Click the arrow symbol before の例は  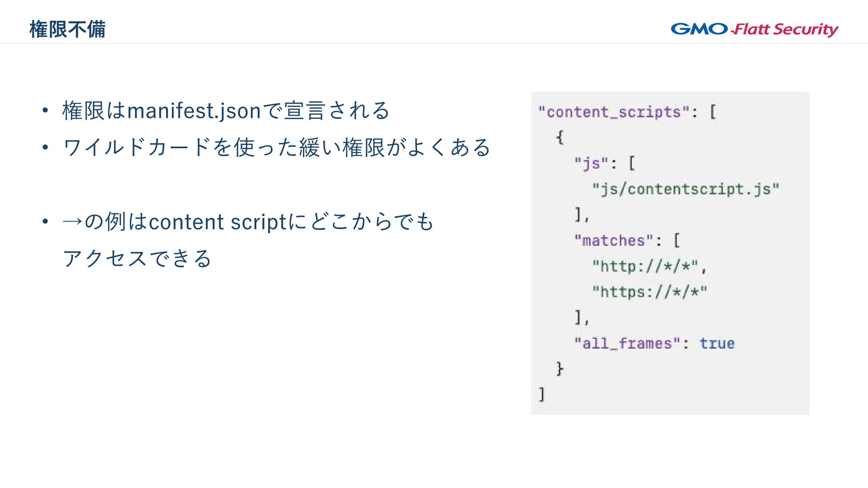click(72, 222)
